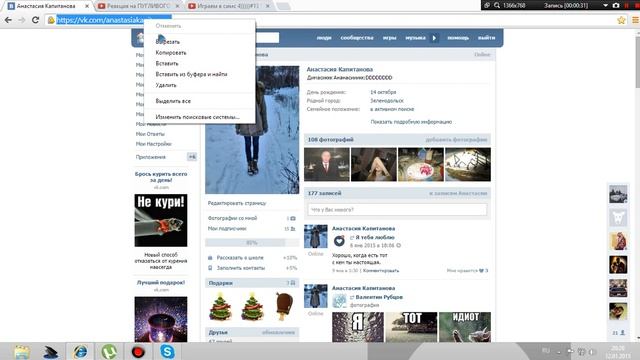Screen dimensions: 640x360
Task: Click the plus icon next to Приложения
Action: coord(192,157)
